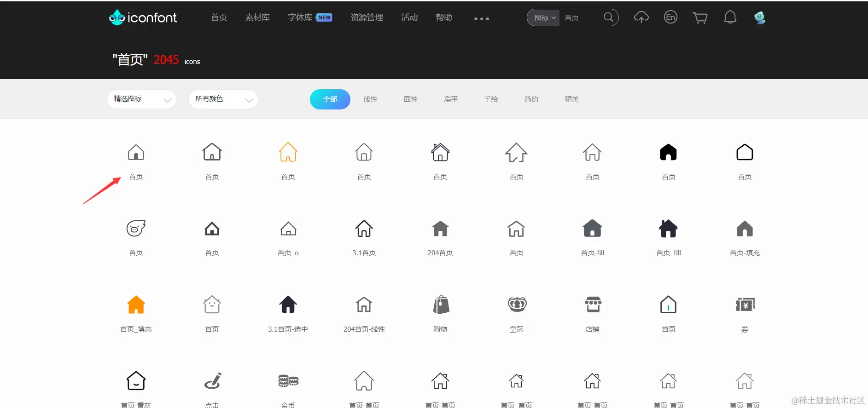Click the iconfont logo
Viewport: 868px width, 408px height.
(143, 17)
